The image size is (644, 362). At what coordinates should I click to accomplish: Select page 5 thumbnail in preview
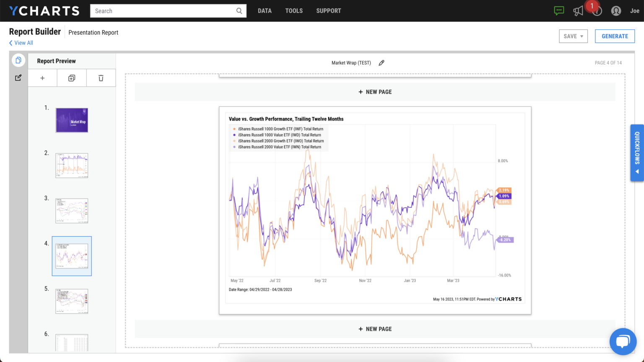point(72,301)
